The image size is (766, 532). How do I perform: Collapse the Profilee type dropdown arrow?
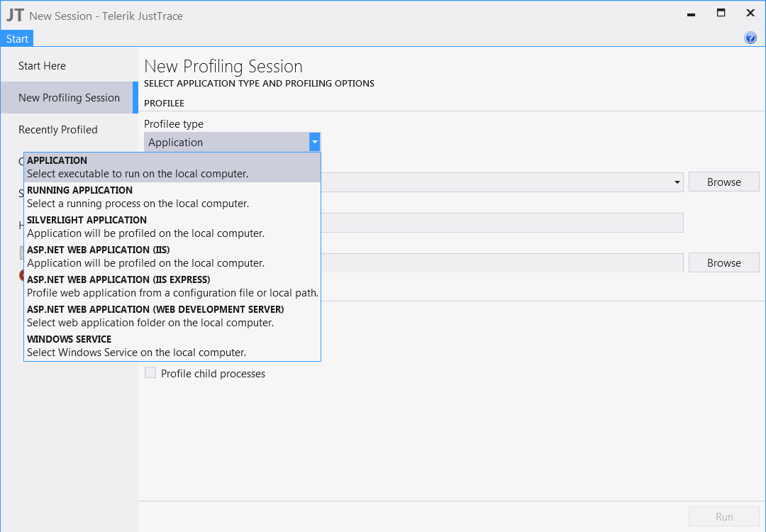tap(315, 142)
